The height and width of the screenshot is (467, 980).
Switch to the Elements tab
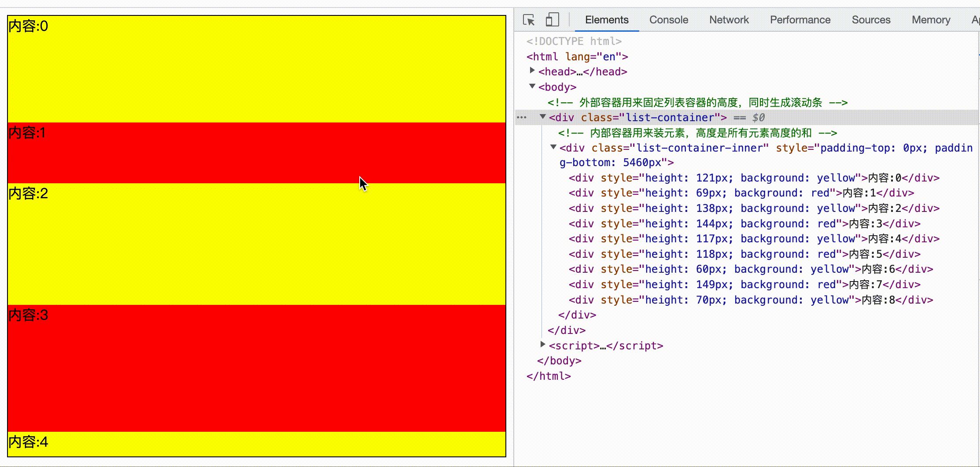click(607, 20)
